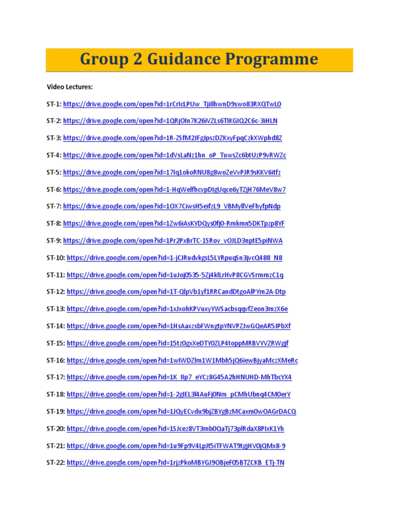Open the ST-16 video lecture link

182,361
